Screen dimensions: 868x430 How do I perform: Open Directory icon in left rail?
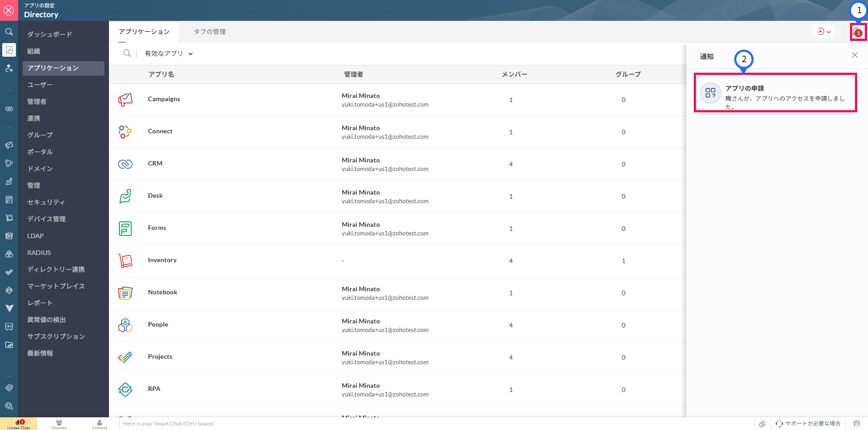[x=9, y=50]
